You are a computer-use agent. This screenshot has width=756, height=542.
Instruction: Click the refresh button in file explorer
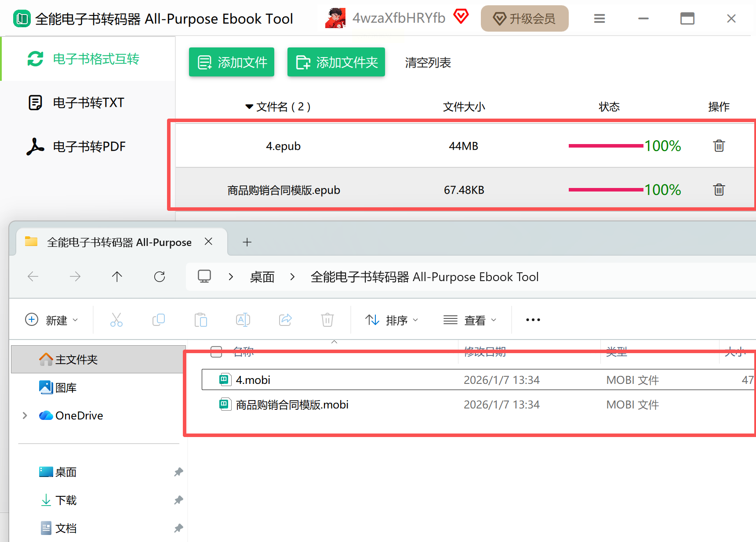pos(160,277)
